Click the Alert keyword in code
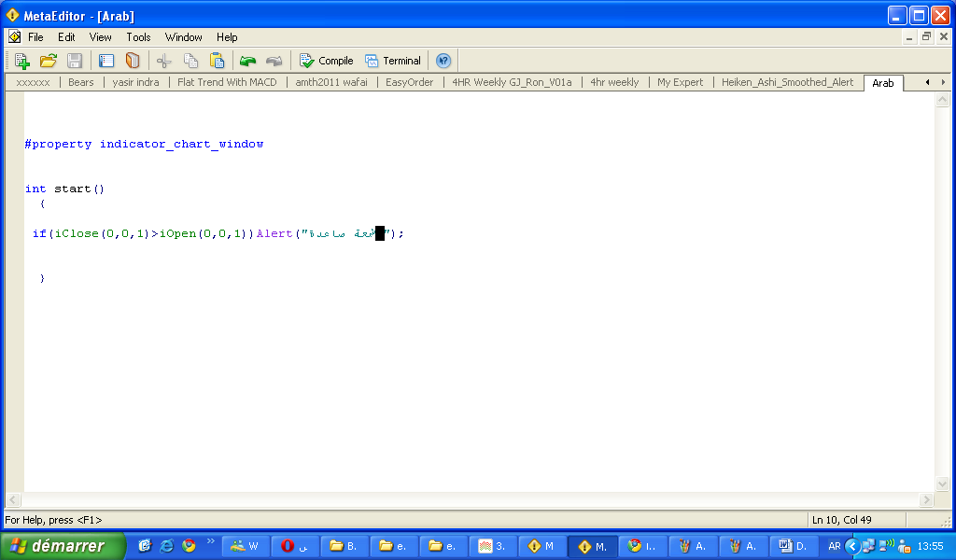 pyautogui.click(x=274, y=233)
